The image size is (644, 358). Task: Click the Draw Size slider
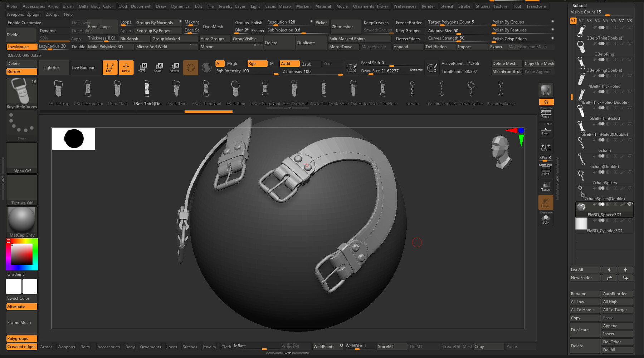click(392, 71)
